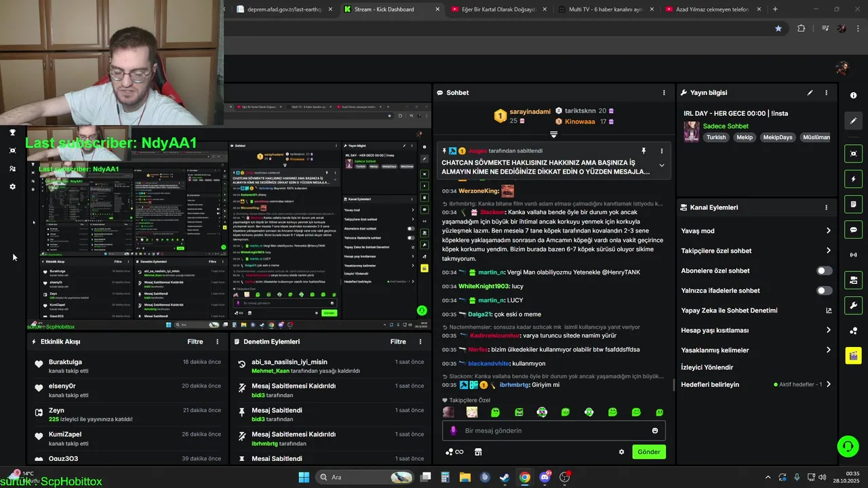Screen dimensions: 868x488
Task: Click the trophy icon in left sidebar
Action: (12, 132)
